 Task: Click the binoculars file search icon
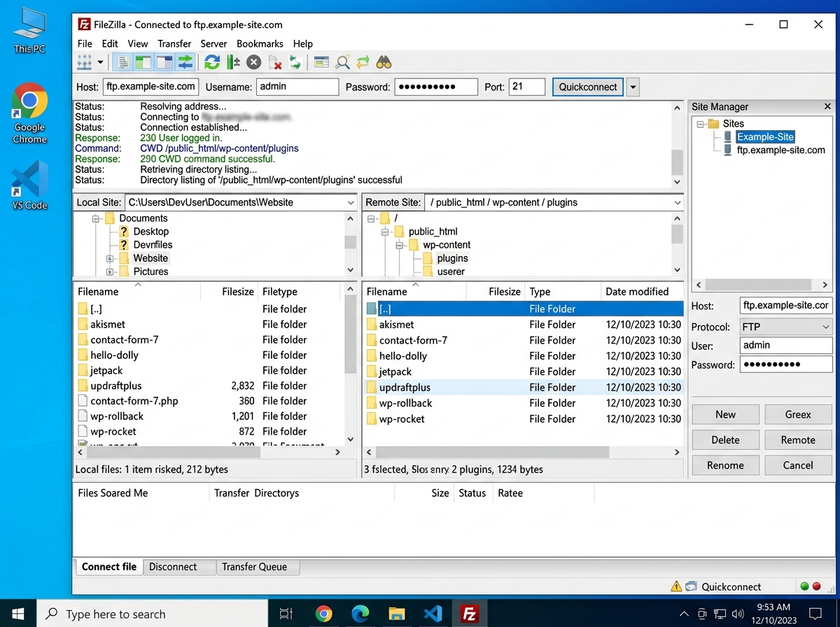(384, 62)
